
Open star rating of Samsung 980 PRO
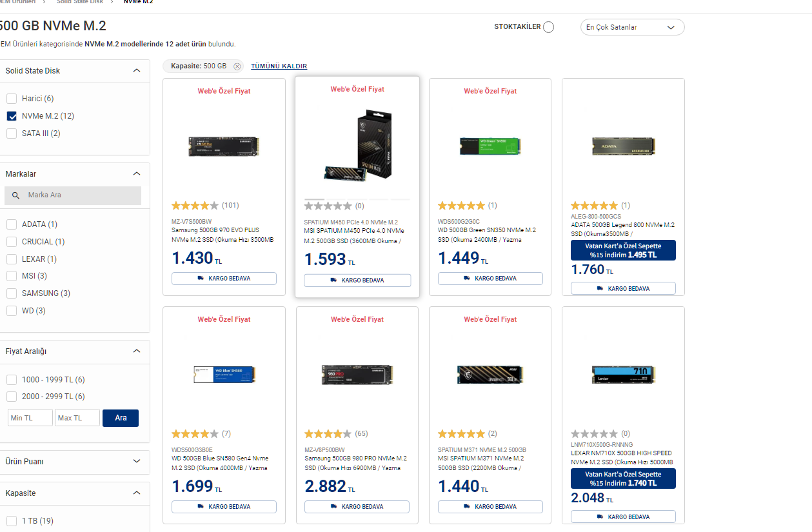click(x=328, y=434)
